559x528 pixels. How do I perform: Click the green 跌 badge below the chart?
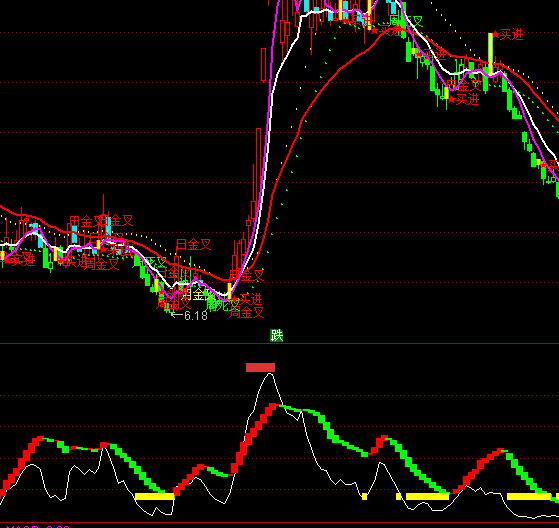coord(277,335)
